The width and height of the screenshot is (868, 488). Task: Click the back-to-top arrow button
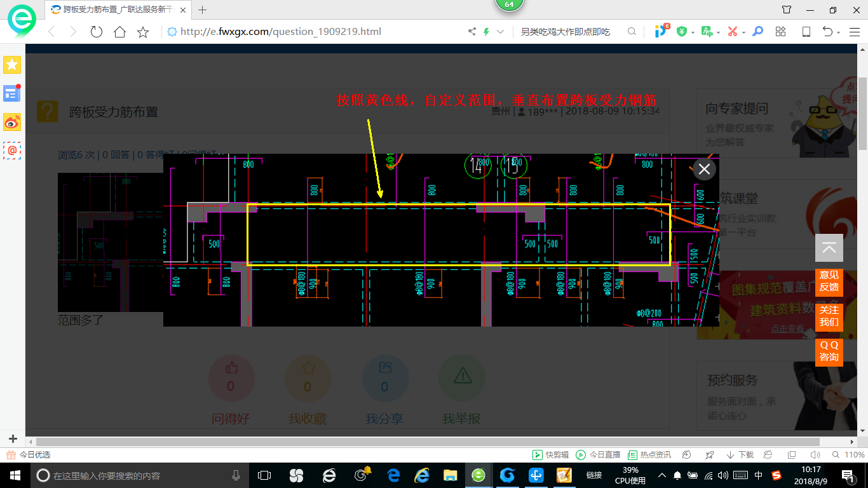click(x=829, y=248)
